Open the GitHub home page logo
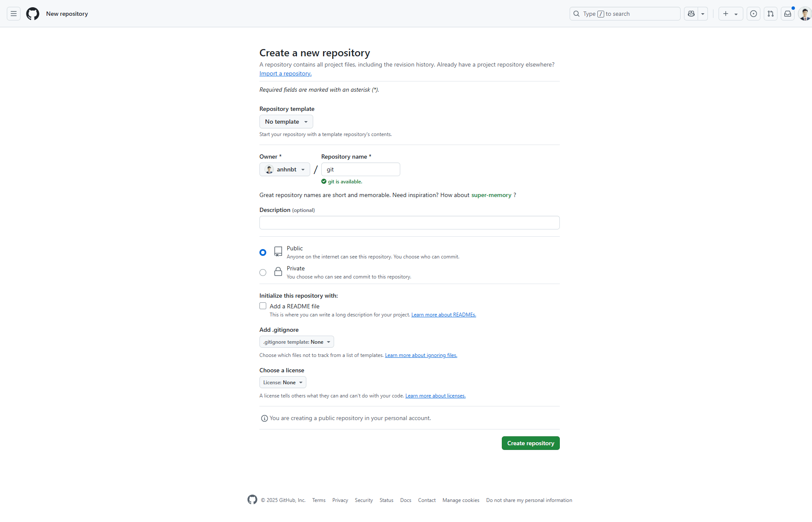This screenshot has width=812, height=522. (32, 13)
